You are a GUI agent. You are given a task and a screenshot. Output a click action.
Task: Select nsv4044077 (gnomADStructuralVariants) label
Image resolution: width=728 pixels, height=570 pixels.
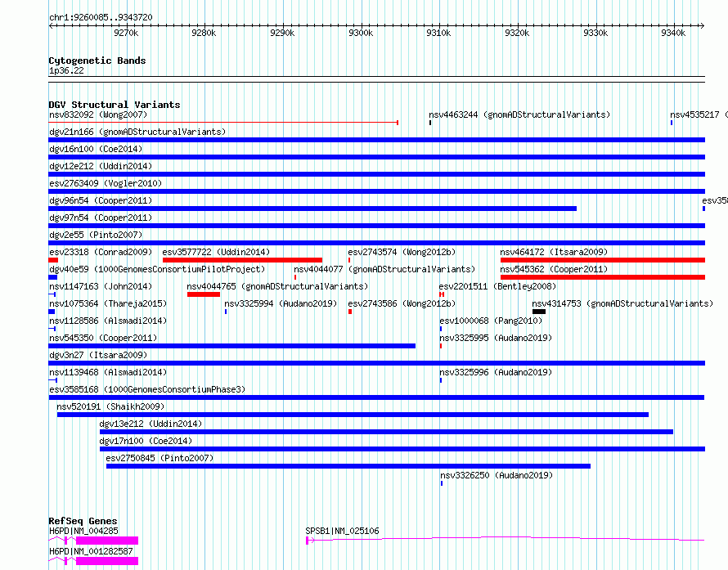tap(385, 269)
